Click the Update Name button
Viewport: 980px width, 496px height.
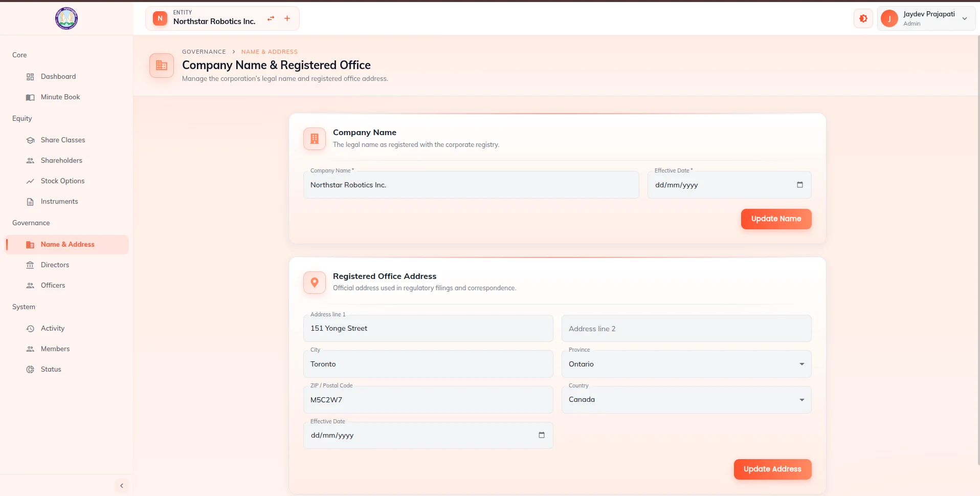pyautogui.click(x=776, y=219)
